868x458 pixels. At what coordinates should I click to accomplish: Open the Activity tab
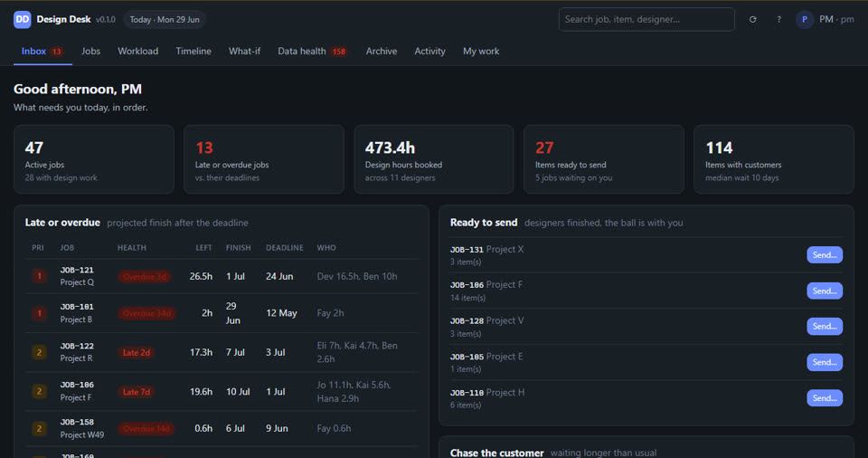tap(429, 51)
